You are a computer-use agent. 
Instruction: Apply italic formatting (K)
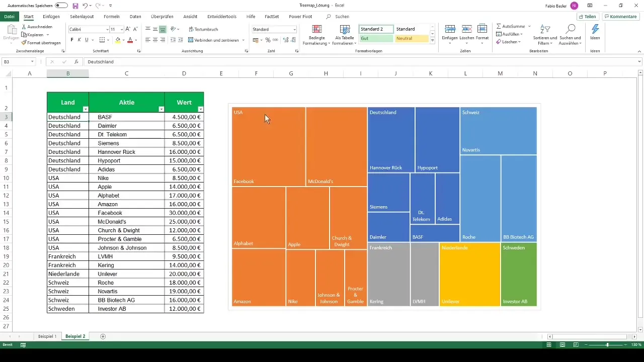79,40
